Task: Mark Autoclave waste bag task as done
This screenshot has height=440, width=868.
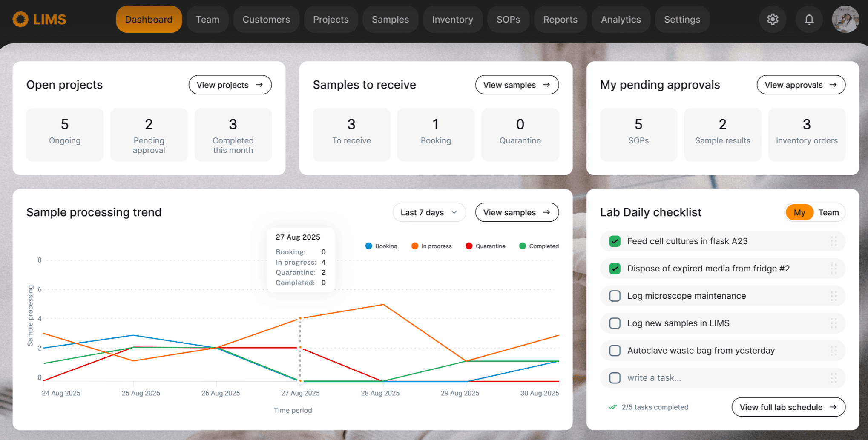Action: pos(615,351)
